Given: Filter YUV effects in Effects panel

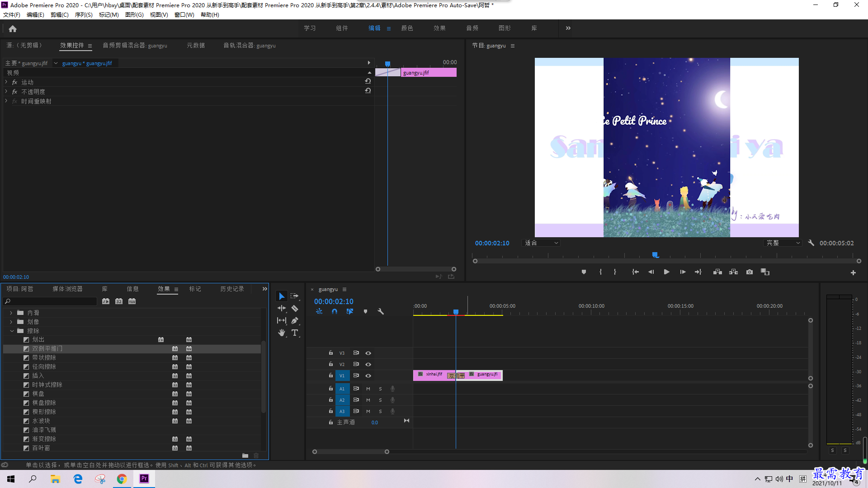Looking at the screenshot, I should [x=132, y=301].
